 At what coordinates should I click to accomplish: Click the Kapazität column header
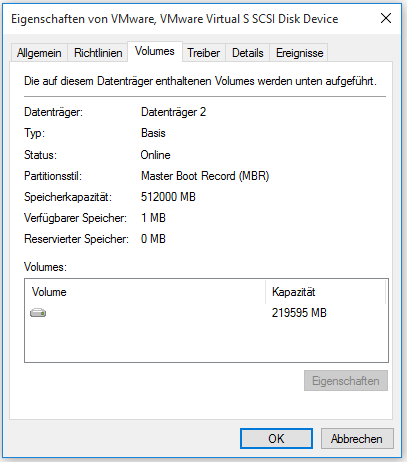pyautogui.click(x=326, y=292)
